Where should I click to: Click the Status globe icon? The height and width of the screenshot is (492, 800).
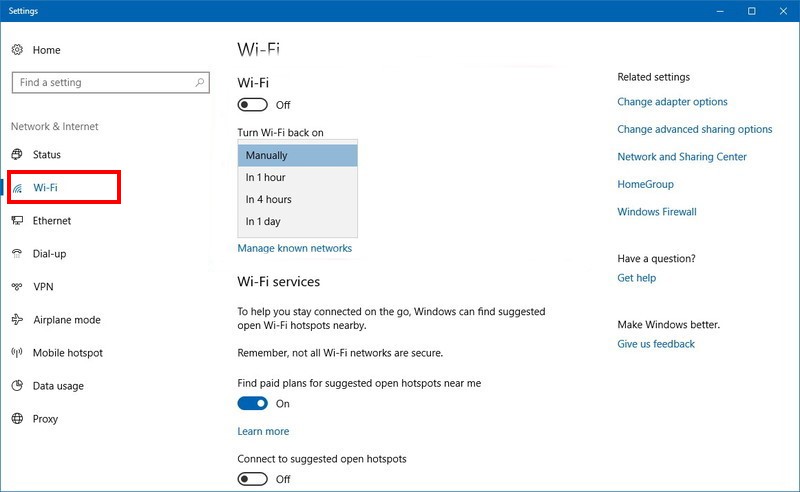pyautogui.click(x=17, y=154)
